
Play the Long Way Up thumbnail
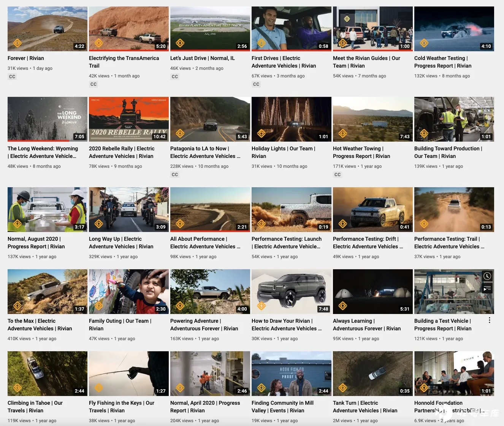click(129, 209)
